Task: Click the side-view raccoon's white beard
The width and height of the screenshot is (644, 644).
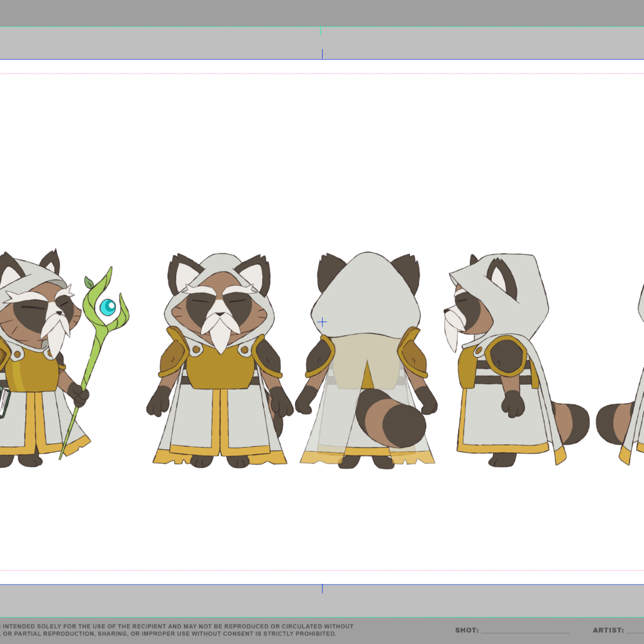Action: click(x=452, y=330)
